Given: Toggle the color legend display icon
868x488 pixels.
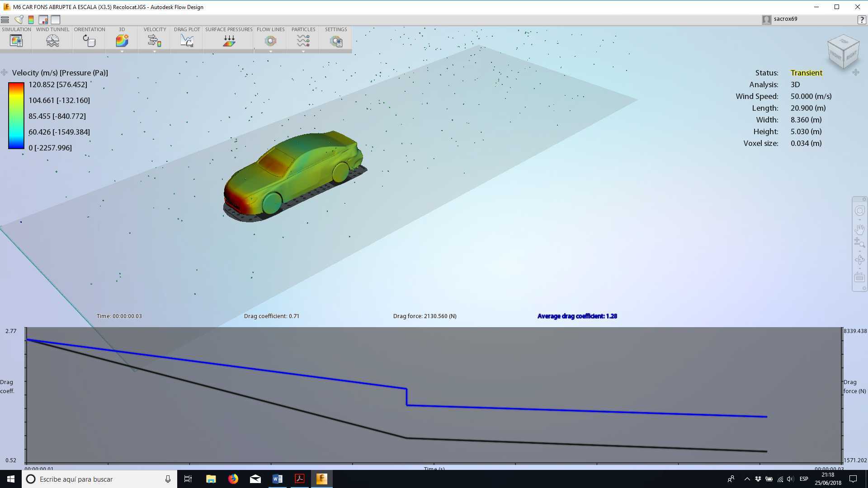Looking at the screenshot, I should tap(31, 19).
